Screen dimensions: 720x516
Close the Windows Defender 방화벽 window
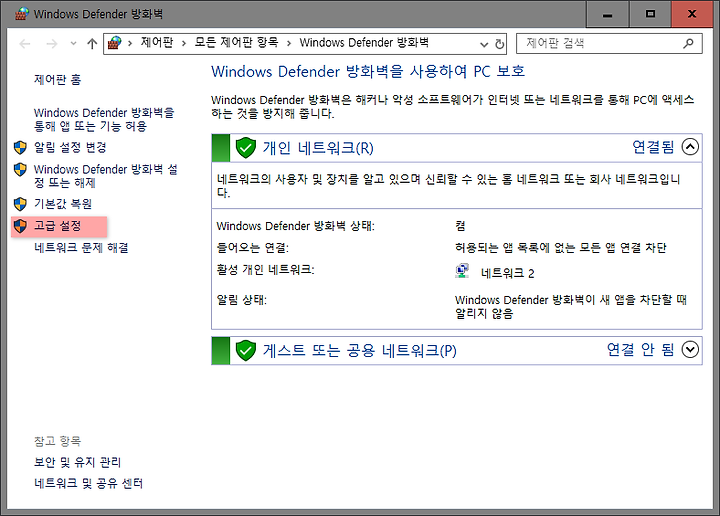coord(692,14)
